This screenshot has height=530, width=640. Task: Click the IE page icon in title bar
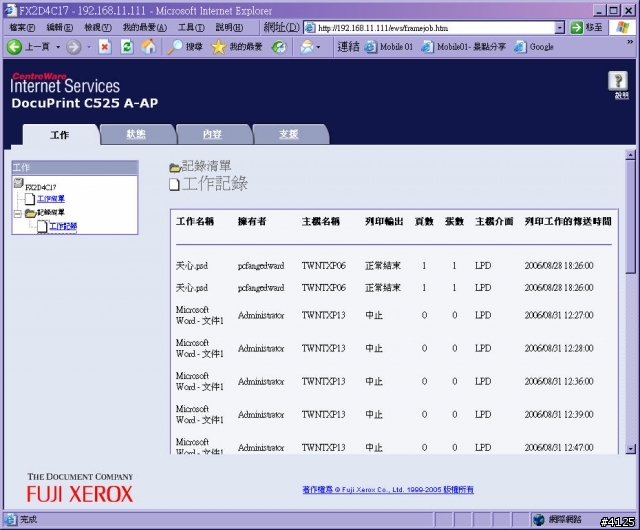pos(10,10)
